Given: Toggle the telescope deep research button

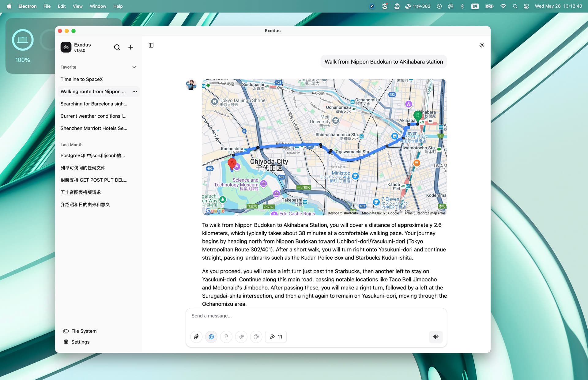Looking at the screenshot, I should coord(241,337).
